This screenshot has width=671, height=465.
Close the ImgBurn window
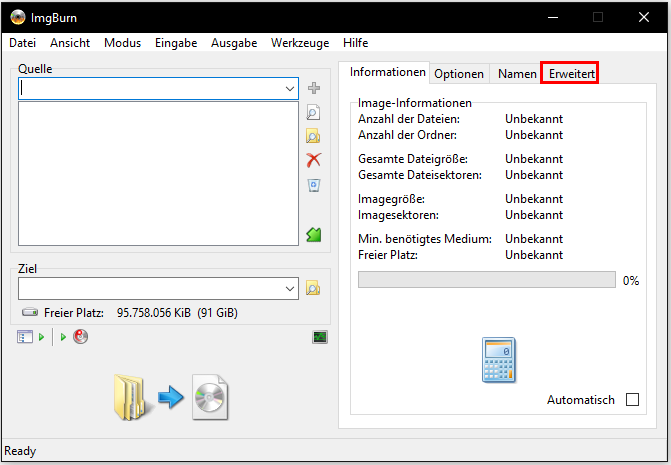pyautogui.click(x=644, y=17)
